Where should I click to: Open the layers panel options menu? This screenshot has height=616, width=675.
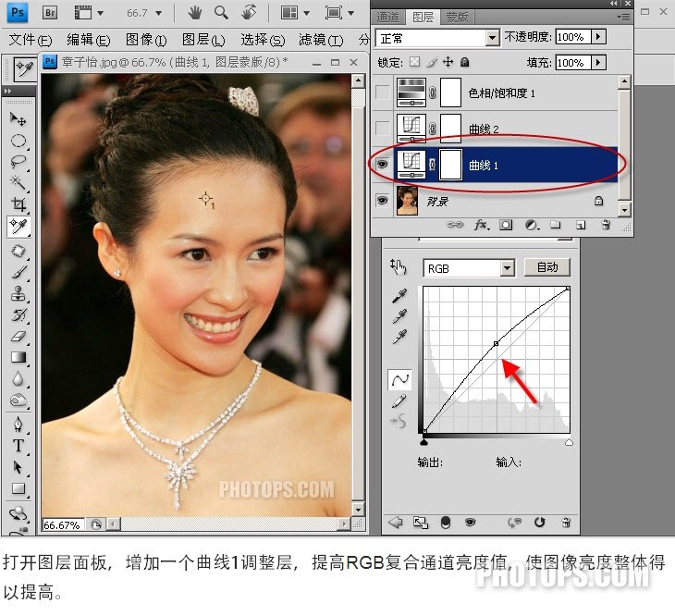coord(623,18)
